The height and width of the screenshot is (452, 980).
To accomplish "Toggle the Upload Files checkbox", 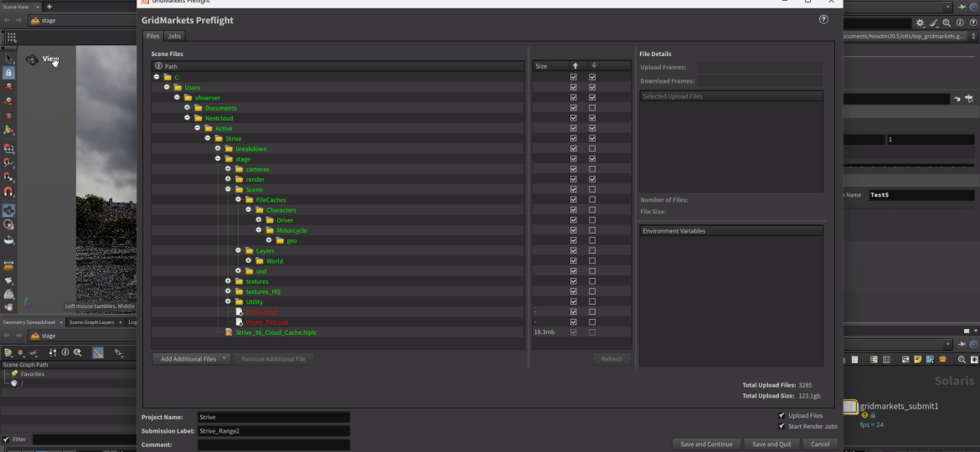I will point(781,415).
